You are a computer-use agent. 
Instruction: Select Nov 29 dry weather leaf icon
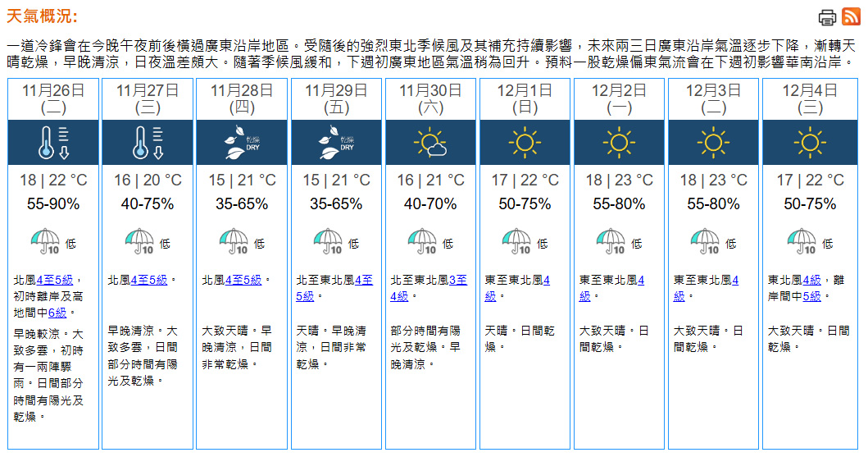pos(337,144)
